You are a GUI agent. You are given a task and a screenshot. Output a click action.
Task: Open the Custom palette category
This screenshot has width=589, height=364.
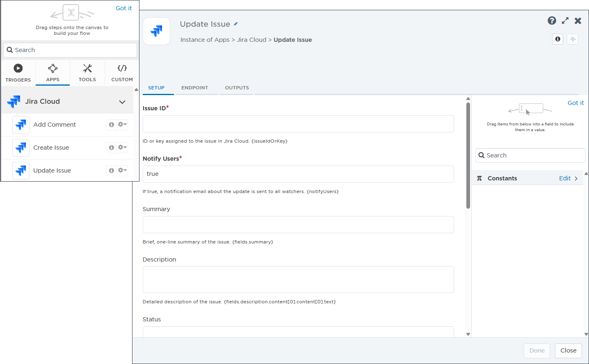(122, 73)
